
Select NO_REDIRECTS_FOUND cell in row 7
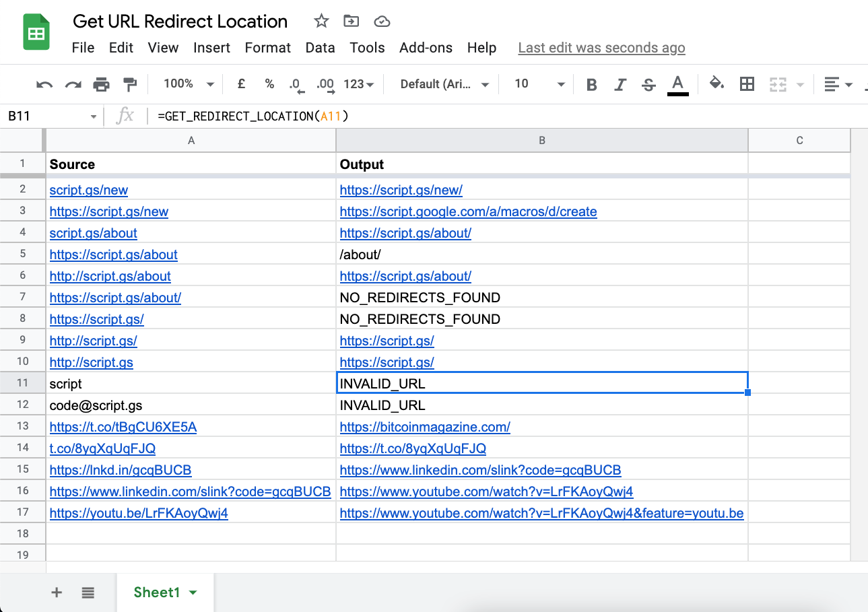[x=542, y=298]
